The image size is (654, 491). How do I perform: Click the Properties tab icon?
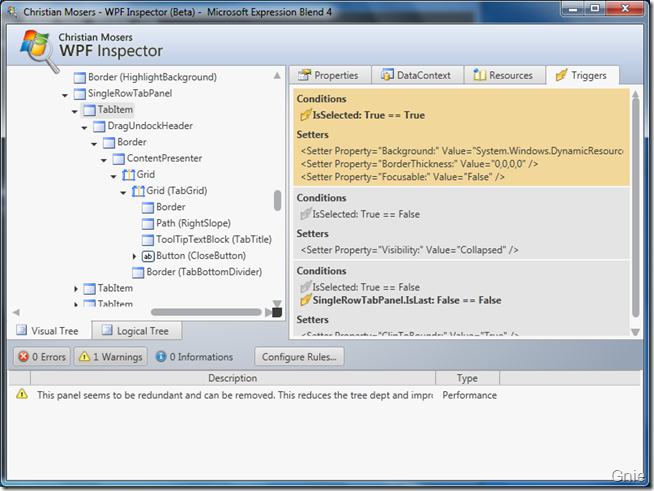click(x=304, y=75)
